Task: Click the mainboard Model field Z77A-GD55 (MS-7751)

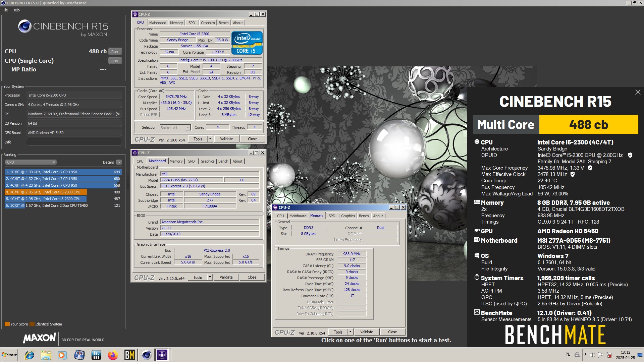Action: pos(192,180)
